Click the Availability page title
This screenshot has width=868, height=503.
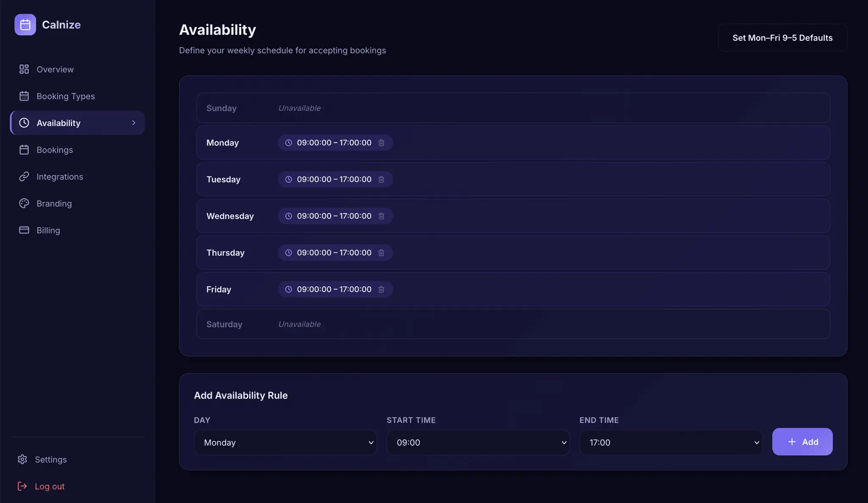(217, 30)
